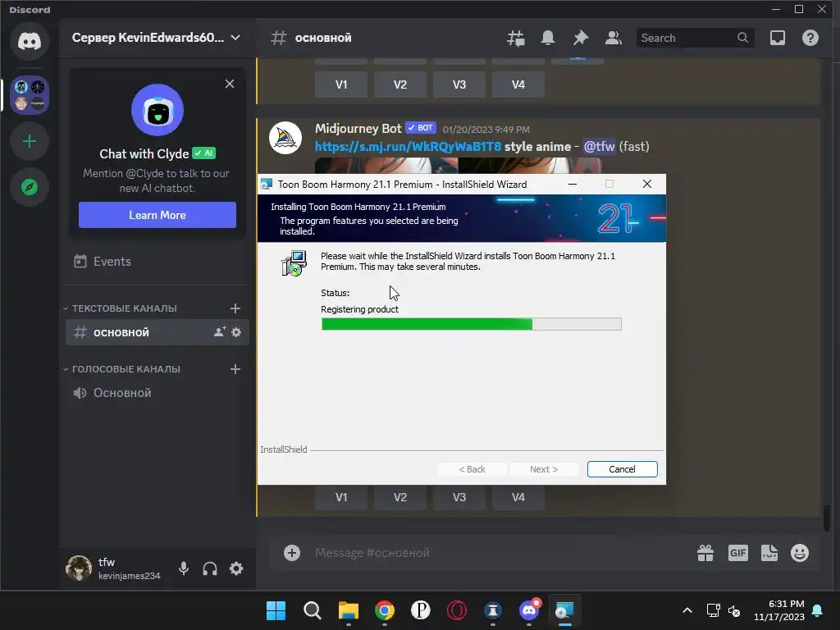The width and height of the screenshot is (840, 630).
Task: Open the emoji picker
Action: click(x=800, y=553)
